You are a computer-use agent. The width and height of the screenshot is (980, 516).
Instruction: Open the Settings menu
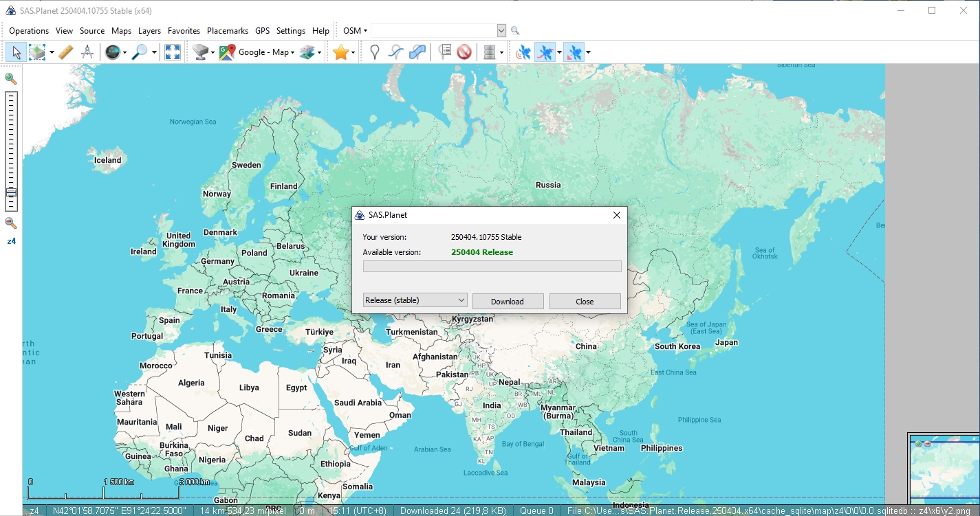pos(291,30)
